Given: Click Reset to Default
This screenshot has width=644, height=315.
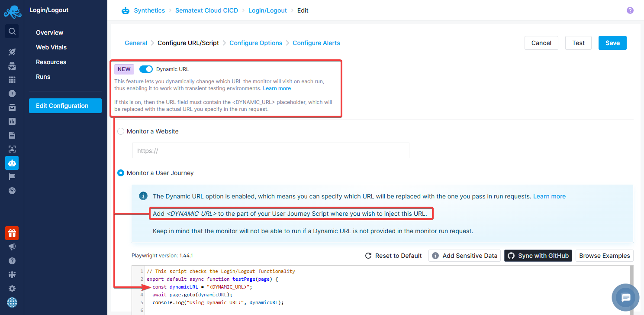Looking at the screenshot, I should point(393,256).
